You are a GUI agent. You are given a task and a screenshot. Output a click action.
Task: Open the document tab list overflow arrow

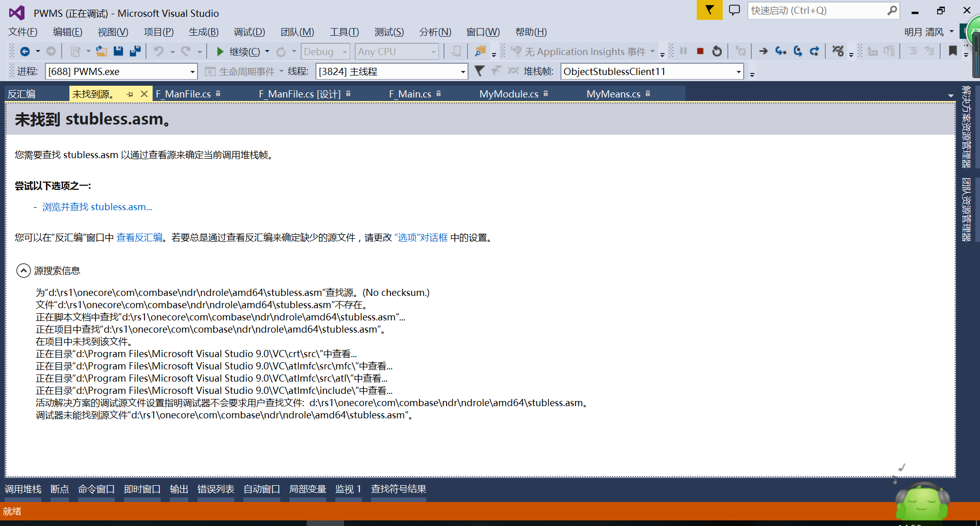[950, 95]
